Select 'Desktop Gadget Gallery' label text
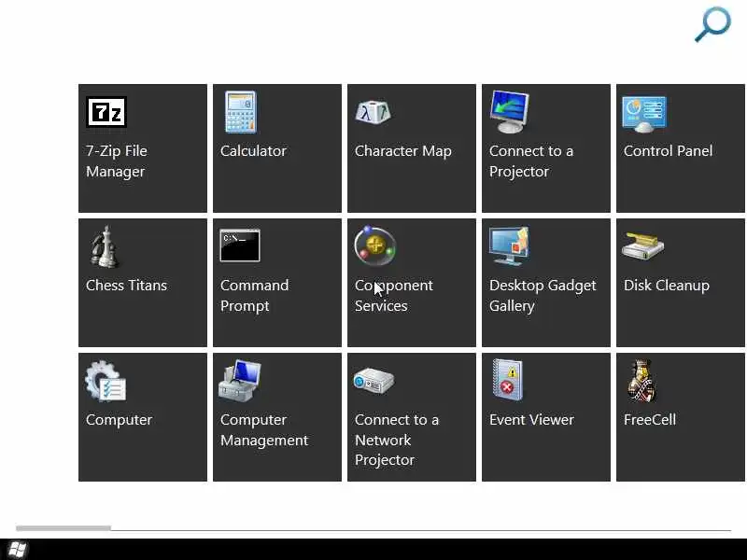The width and height of the screenshot is (747, 560). 543,296
